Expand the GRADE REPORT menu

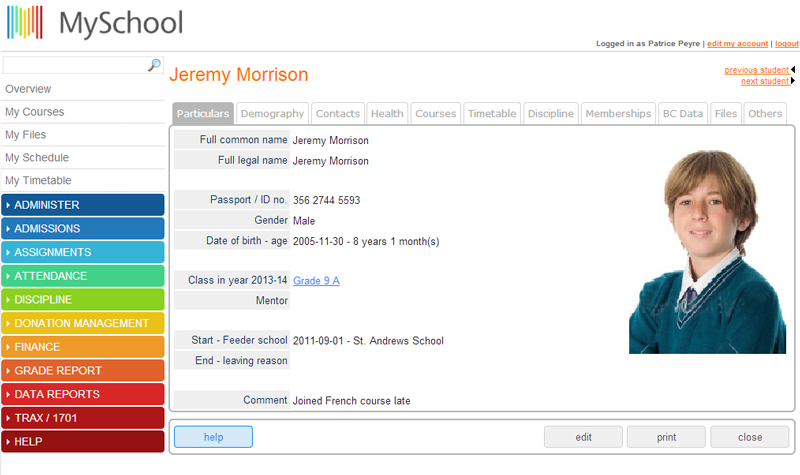83,370
